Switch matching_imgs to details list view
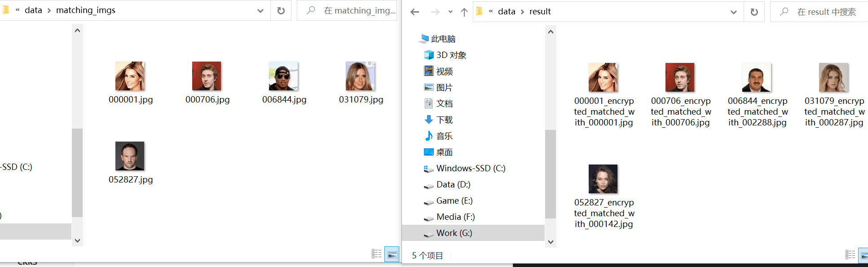This screenshot has width=868, height=267. click(376, 254)
